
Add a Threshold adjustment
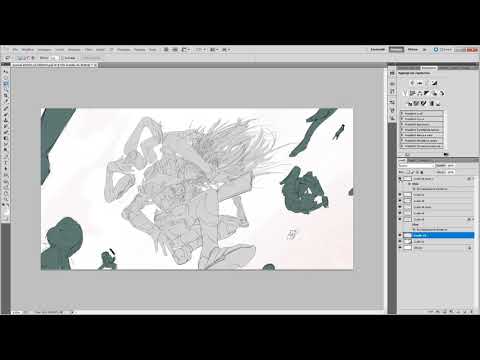424,103
